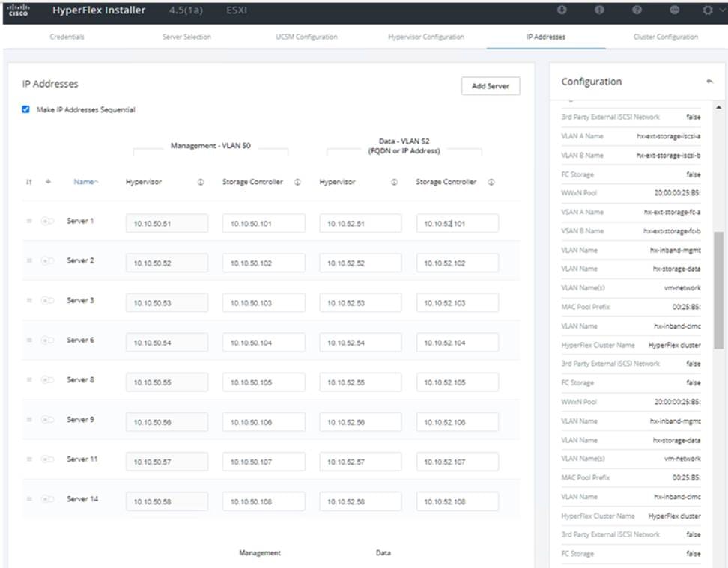Click Server 1 management hypervisor IP field
This screenshot has width=728, height=568.
pyautogui.click(x=167, y=223)
